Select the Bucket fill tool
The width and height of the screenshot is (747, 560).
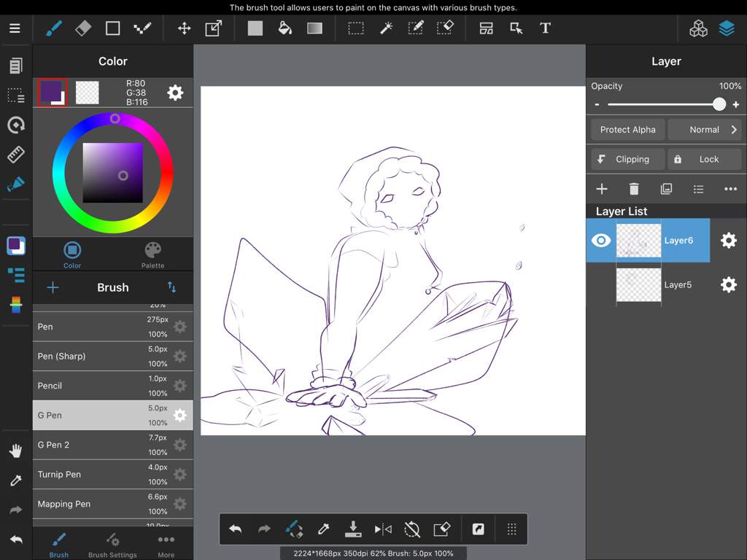pyautogui.click(x=285, y=28)
